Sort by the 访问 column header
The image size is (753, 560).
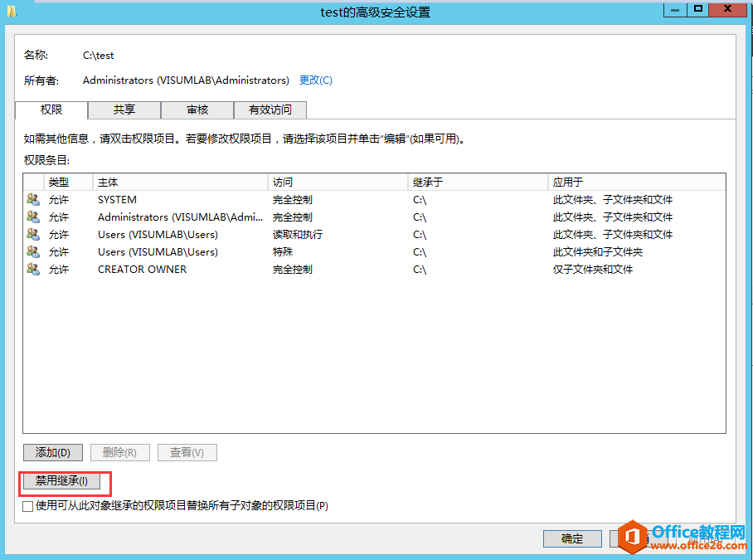(x=338, y=182)
